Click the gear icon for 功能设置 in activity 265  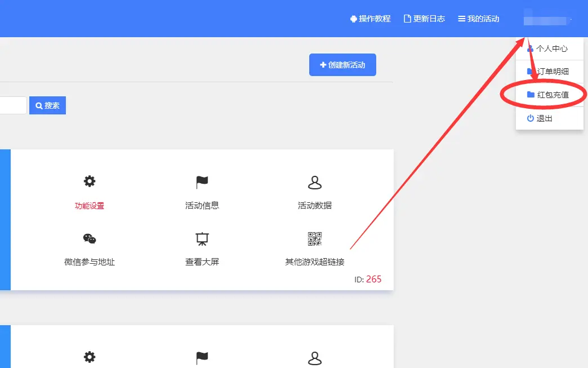coord(90,181)
